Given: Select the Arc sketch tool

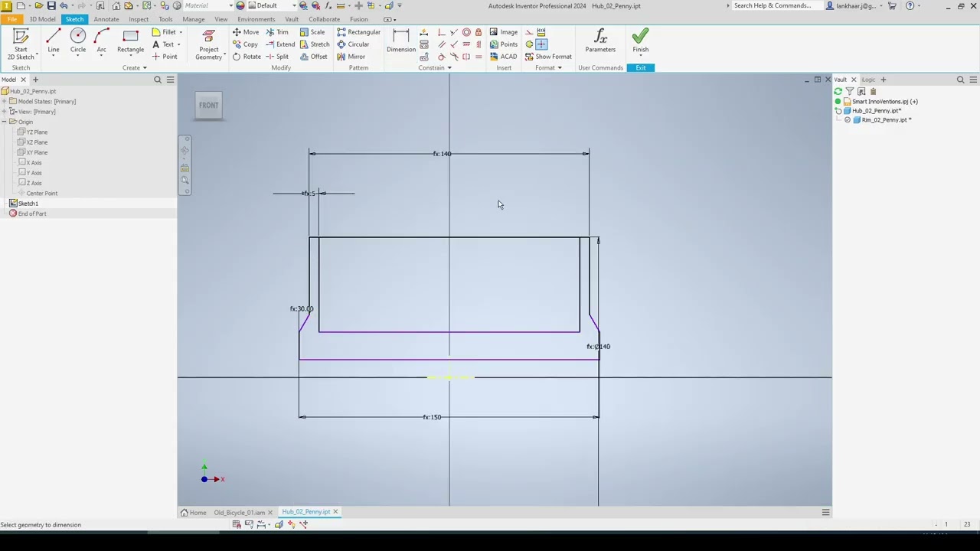Looking at the screenshot, I should tap(101, 41).
